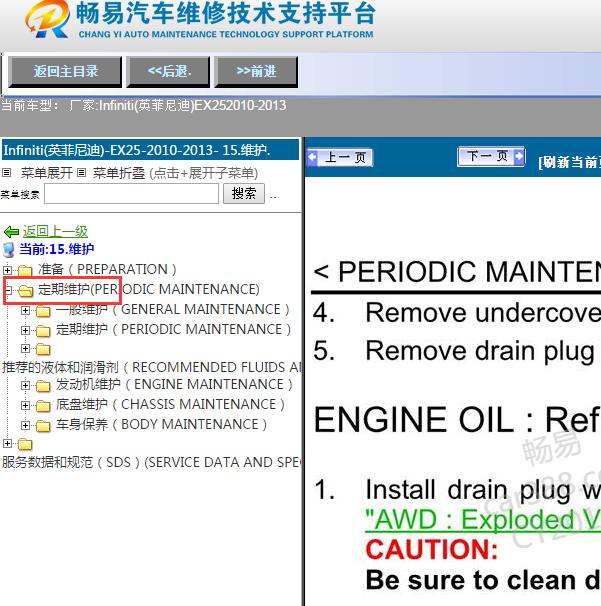Open the green "AWD : Exploded V" link
This screenshot has height=606, width=601.
pos(483,519)
